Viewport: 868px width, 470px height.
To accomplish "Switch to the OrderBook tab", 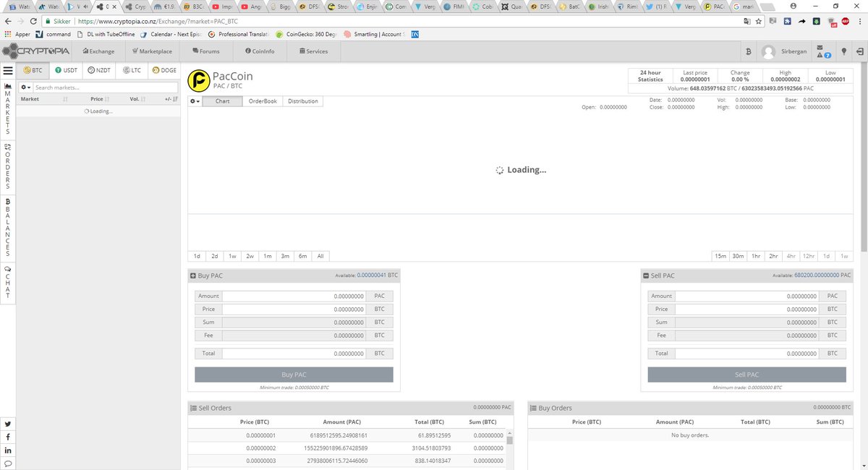I will point(263,101).
